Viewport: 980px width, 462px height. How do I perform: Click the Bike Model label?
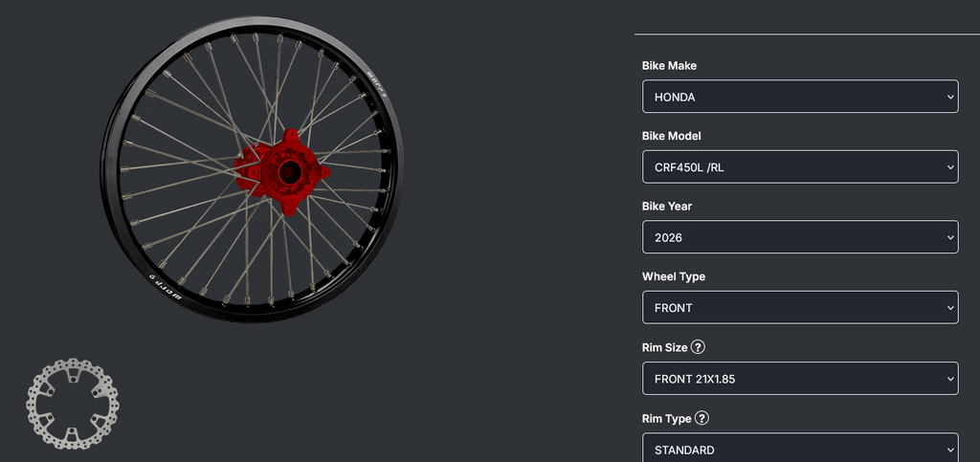[x=672, y=136]
